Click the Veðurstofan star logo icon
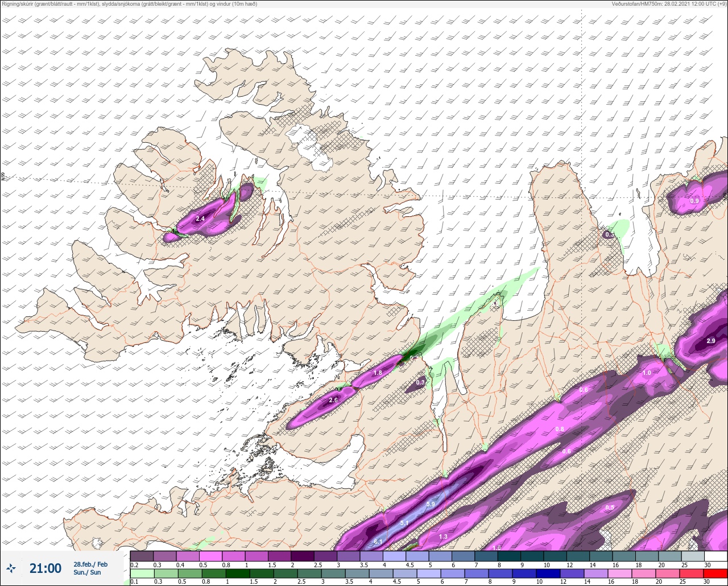The width and height of the screenshot is (728, 586). 11,568
